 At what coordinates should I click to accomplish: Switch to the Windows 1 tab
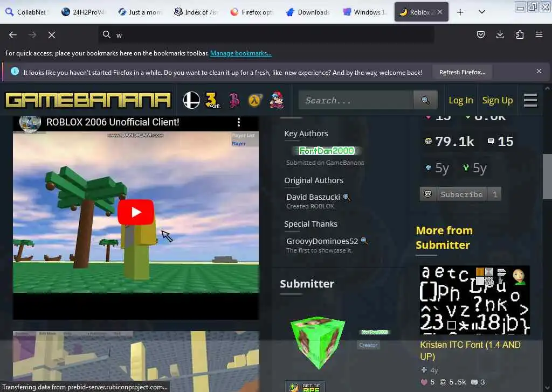tap(365, 12)
